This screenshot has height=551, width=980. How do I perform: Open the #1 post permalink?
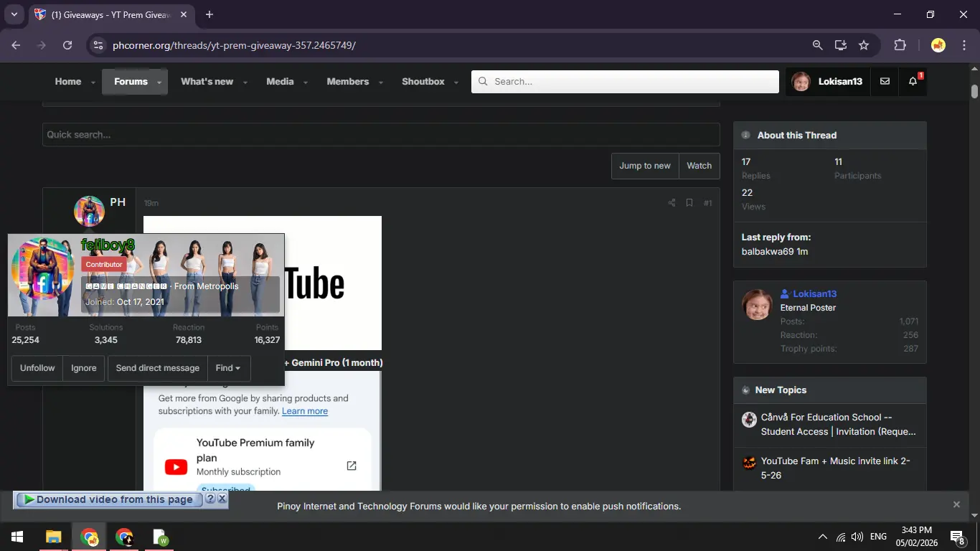[x=707, y=203]
